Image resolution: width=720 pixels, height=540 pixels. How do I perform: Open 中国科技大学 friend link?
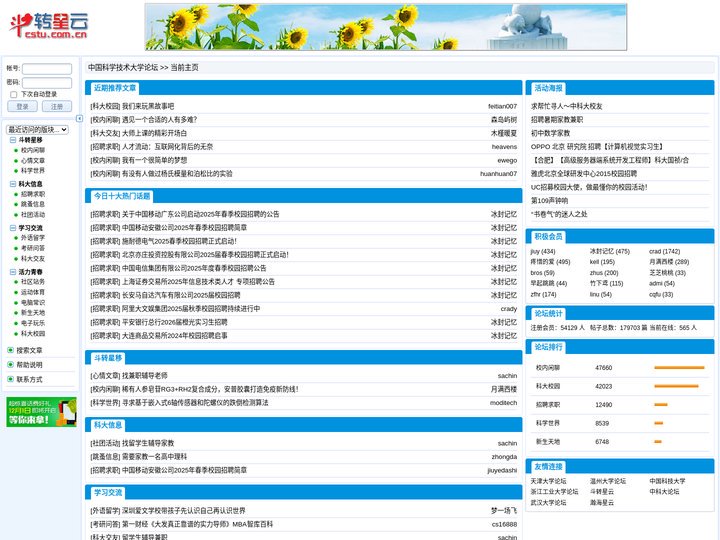point(667,481)
